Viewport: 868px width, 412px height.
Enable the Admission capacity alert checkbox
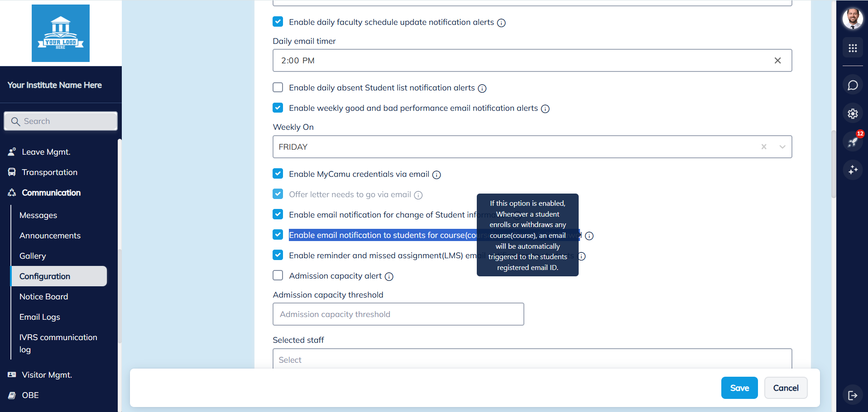pyautogui.click(x=278, y=275)
